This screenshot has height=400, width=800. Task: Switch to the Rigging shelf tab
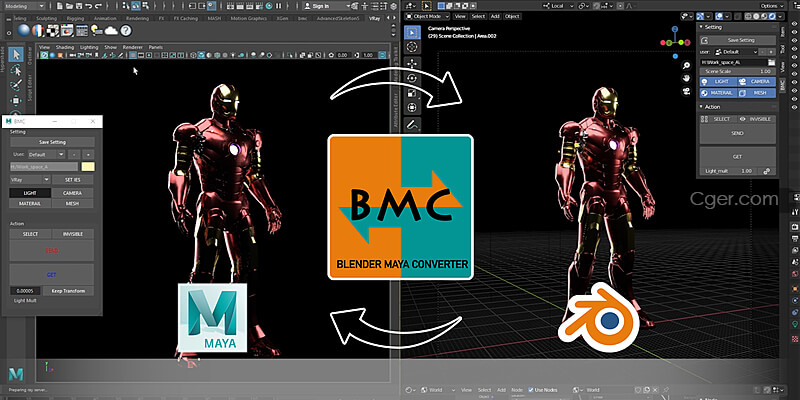click(78, 18)
